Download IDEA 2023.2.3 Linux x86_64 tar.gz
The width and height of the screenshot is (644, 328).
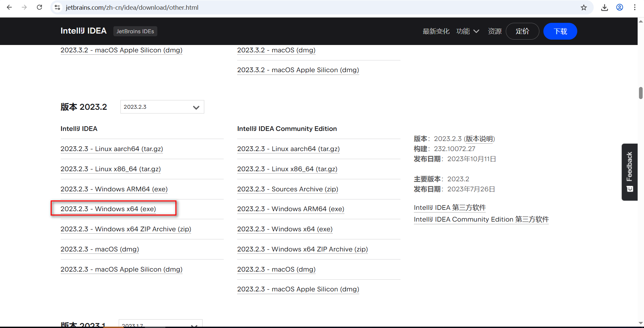111,169
